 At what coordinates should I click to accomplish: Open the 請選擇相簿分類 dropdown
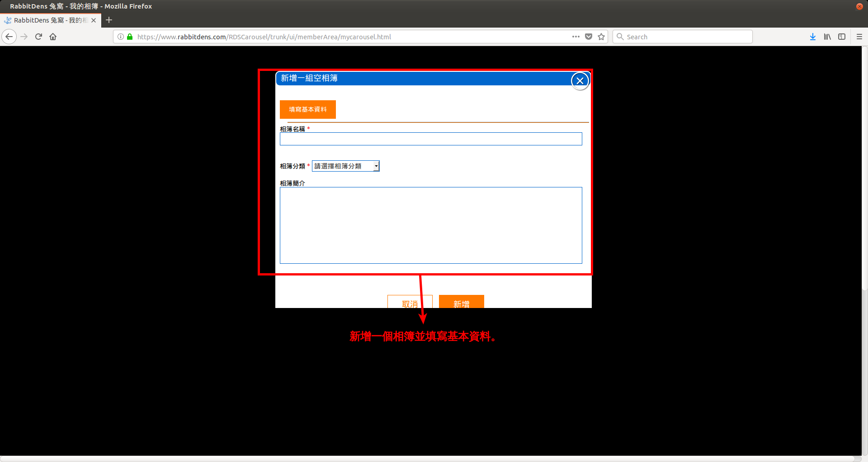346,166
